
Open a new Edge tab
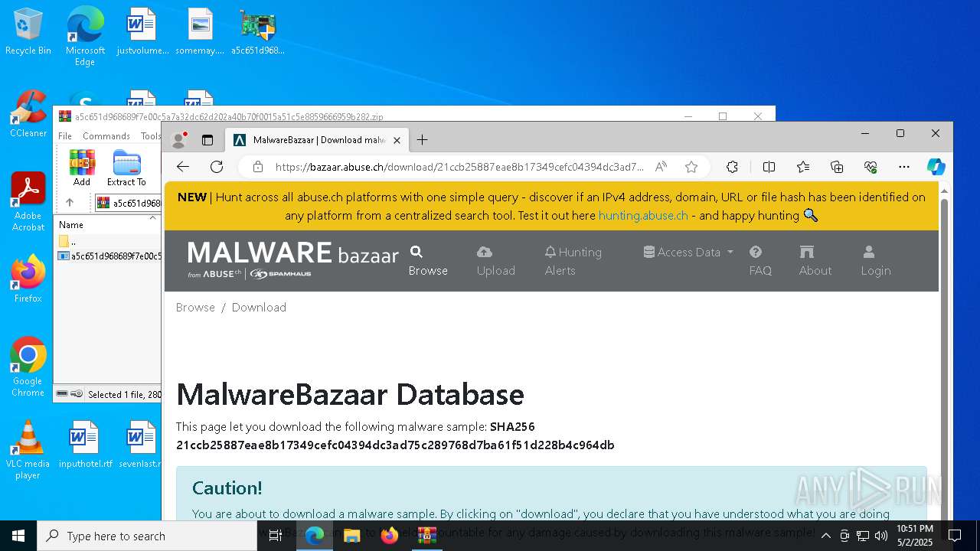(x=422, y=140)
